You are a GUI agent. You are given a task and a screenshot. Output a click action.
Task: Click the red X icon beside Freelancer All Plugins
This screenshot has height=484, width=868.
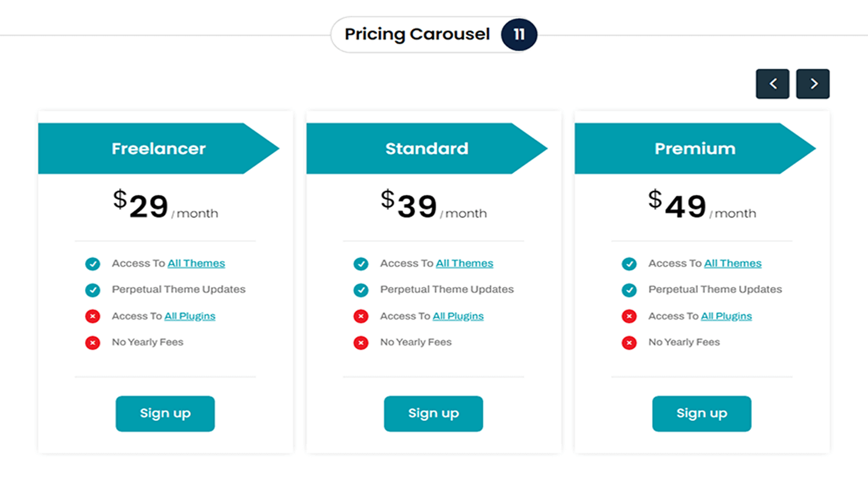pyautogui.click(x=92, y=316)
